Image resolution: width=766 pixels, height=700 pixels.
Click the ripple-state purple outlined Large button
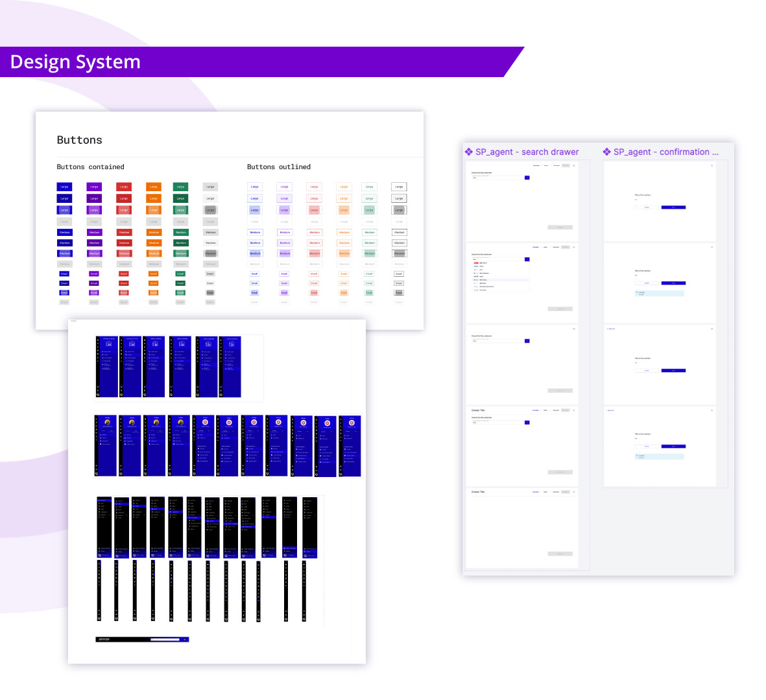pyautogui.click(x=284, y=210)
